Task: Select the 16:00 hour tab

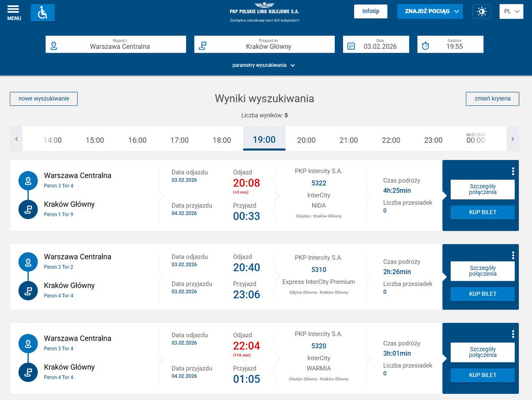Action: pyautogui.click(x=137, y=140)
